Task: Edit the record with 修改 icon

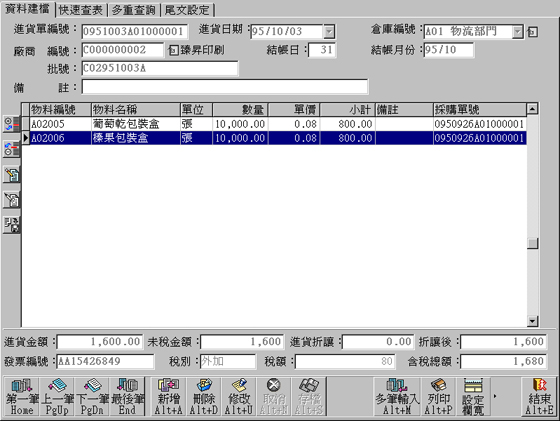Action: pyautogui.click(x=239, y=396)
